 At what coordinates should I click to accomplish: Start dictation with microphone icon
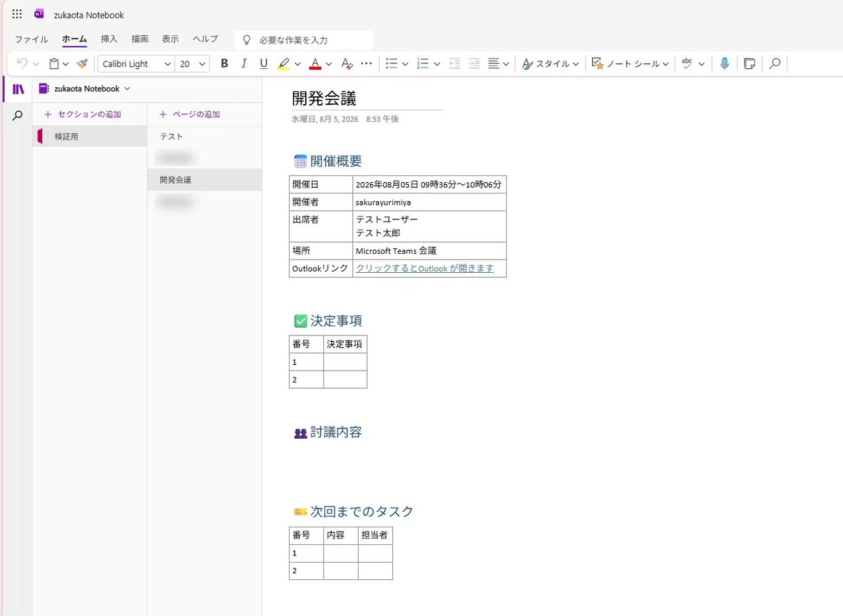[724, 63]
